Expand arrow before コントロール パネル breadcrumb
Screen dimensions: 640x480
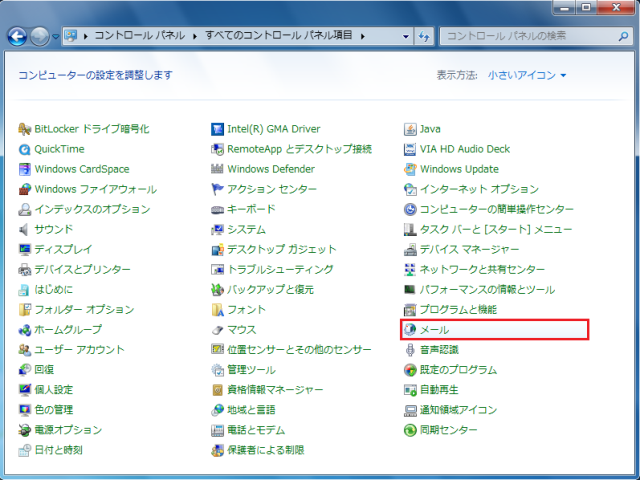[x=85, y=36]
